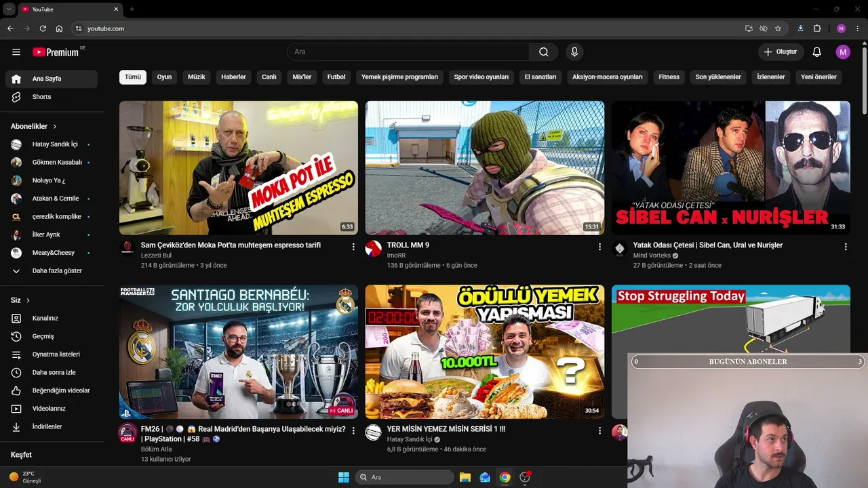Click the search magnifier button
This screenshot has width=868, height=488.
[544, 52]
